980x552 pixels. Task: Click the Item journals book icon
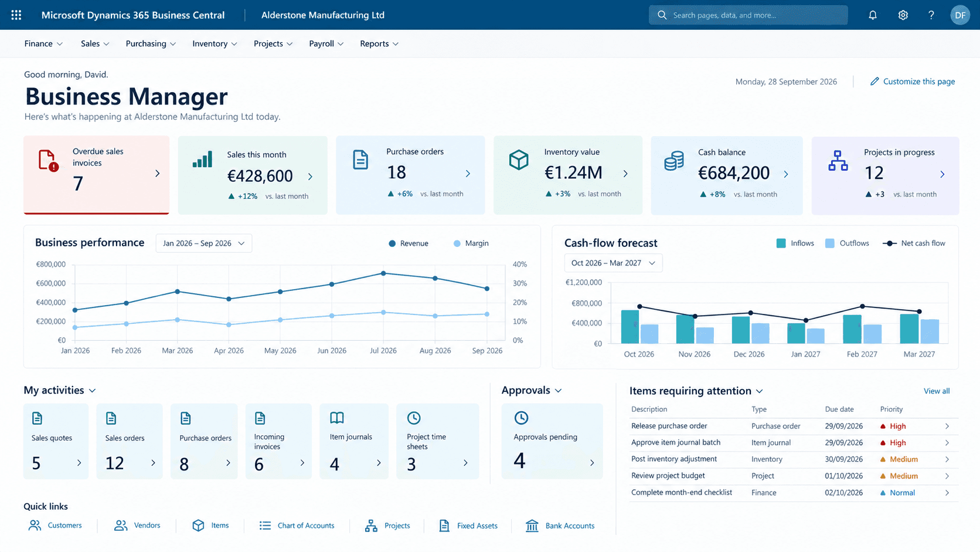click(x=337, y=418)
